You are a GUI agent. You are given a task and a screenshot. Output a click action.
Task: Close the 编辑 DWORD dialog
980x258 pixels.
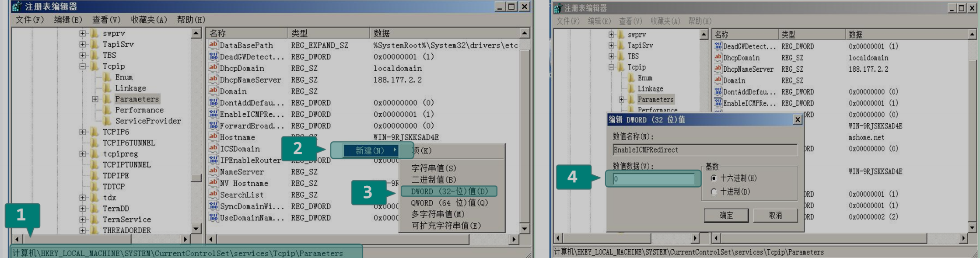click(797, 120)
